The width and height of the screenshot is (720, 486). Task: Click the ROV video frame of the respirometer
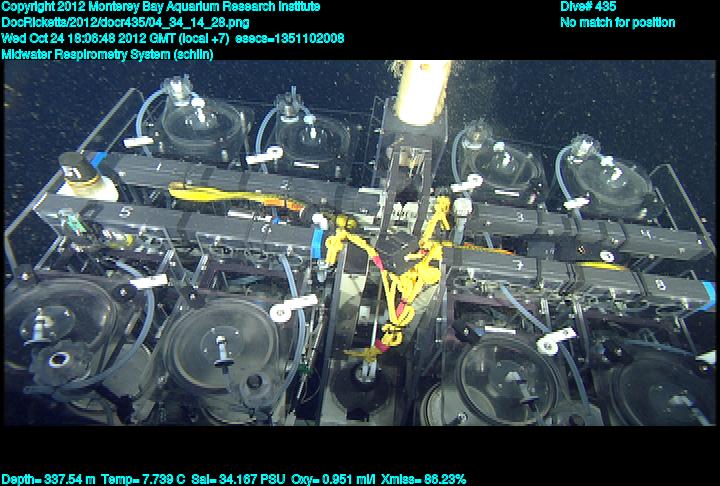click(x=360, y=243)
